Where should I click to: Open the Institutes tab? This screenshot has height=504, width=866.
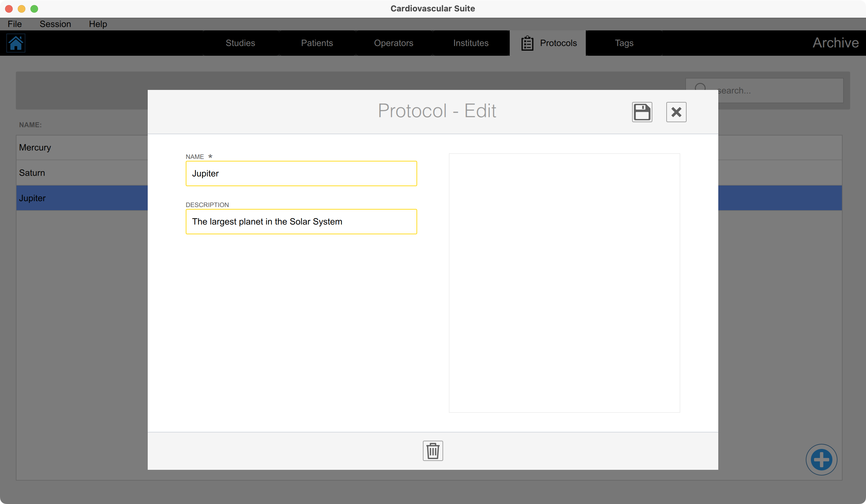(470, 42)
